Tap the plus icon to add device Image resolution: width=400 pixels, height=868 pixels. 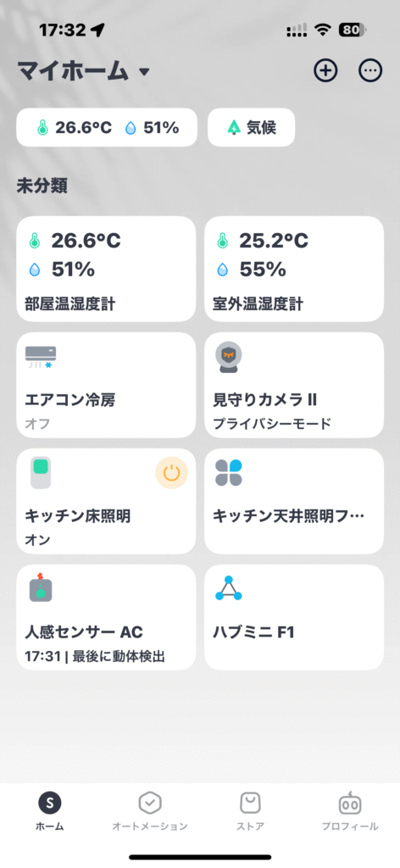click(326, 71)
